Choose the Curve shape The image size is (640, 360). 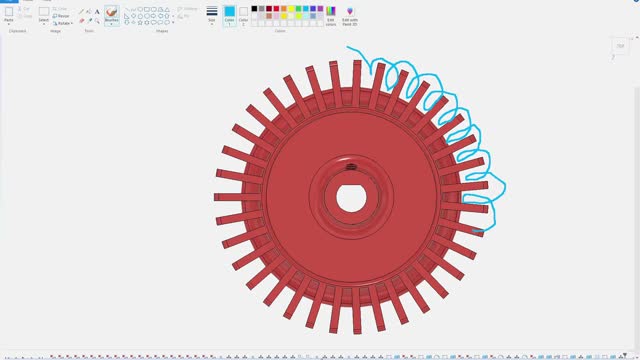pyautogui.click(x=133, y=9)
